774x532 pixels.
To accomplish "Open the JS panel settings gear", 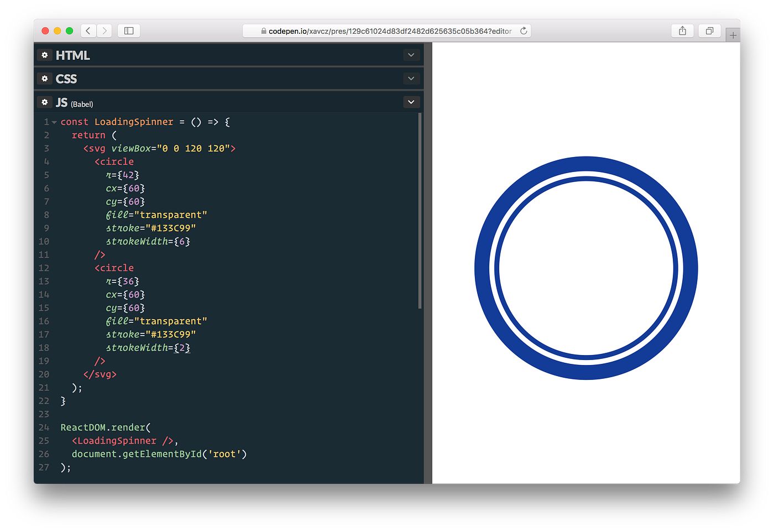I will pos(44,102).
